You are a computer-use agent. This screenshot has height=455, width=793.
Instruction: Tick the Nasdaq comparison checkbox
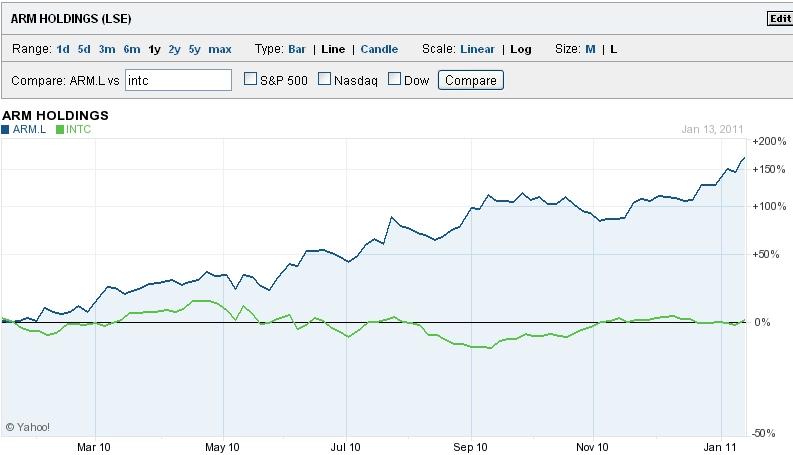[324, 78]
